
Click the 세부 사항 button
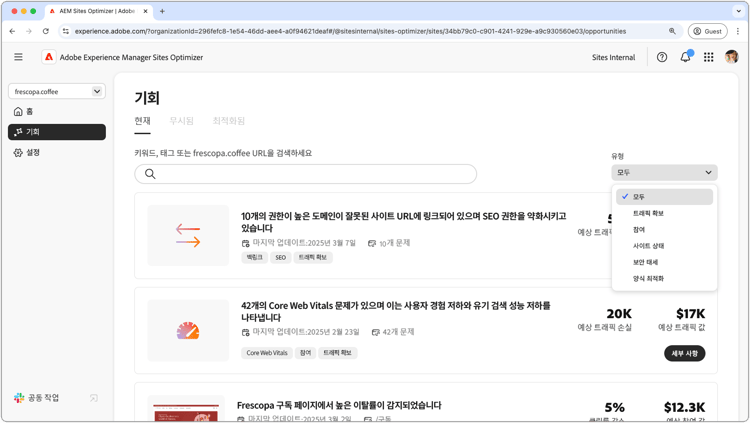[x=684, y=353]
